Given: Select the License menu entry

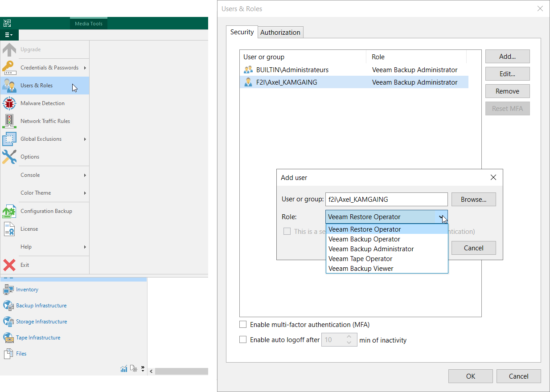Looking at the screenshot, I should point(45,229).
